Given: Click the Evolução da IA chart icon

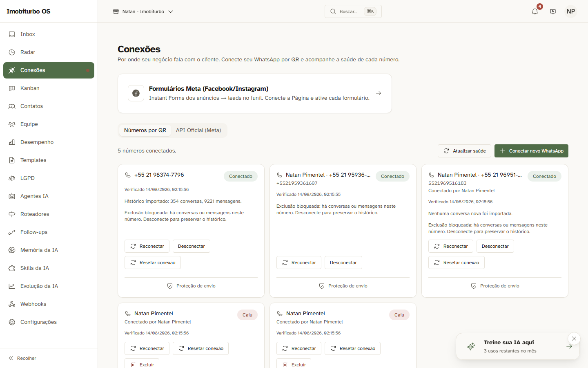Looking at the screenshot, I should 12,286.
